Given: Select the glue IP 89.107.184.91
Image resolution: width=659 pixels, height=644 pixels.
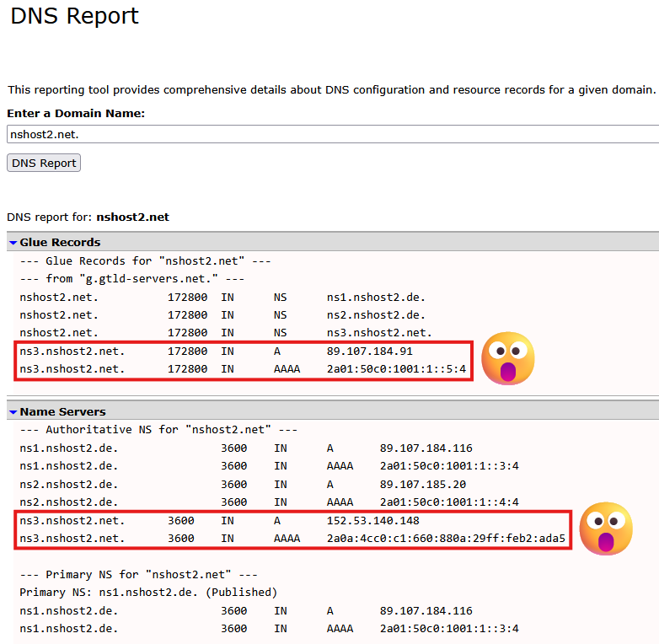Looking at the screenshot, I should click(369, 351).
